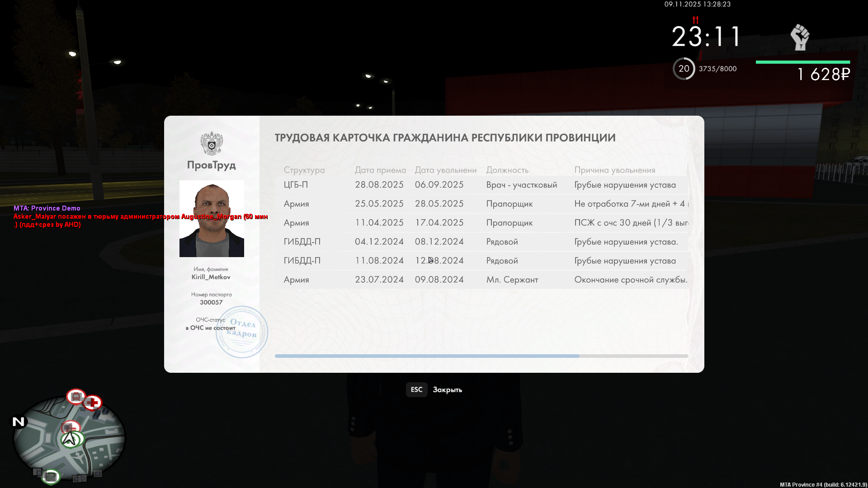Click the experience counter 3735/8000
868x488 pixels.
[717, 69]
